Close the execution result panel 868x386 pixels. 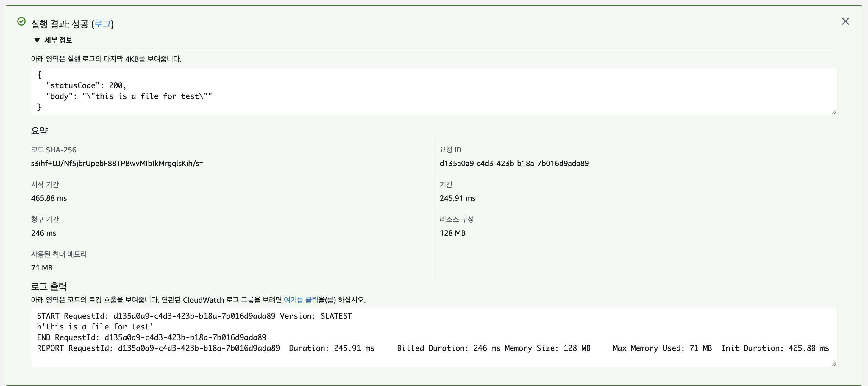[845, 21]
